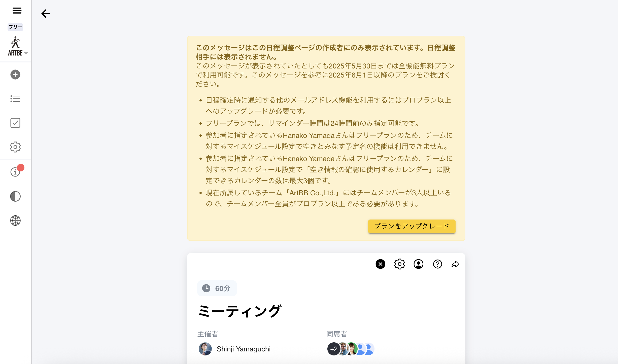View notifications info icon with red badge

click(x=15, y=172)
